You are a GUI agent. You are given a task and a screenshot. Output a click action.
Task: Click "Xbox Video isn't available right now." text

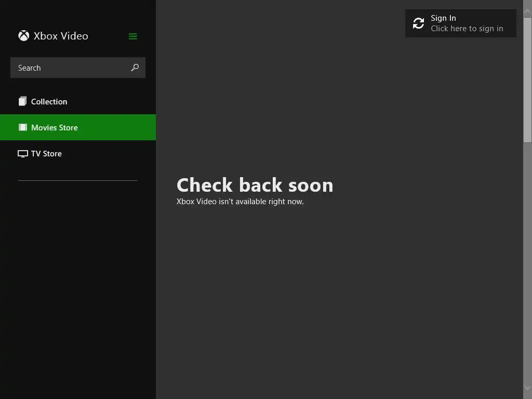point(240,202)
